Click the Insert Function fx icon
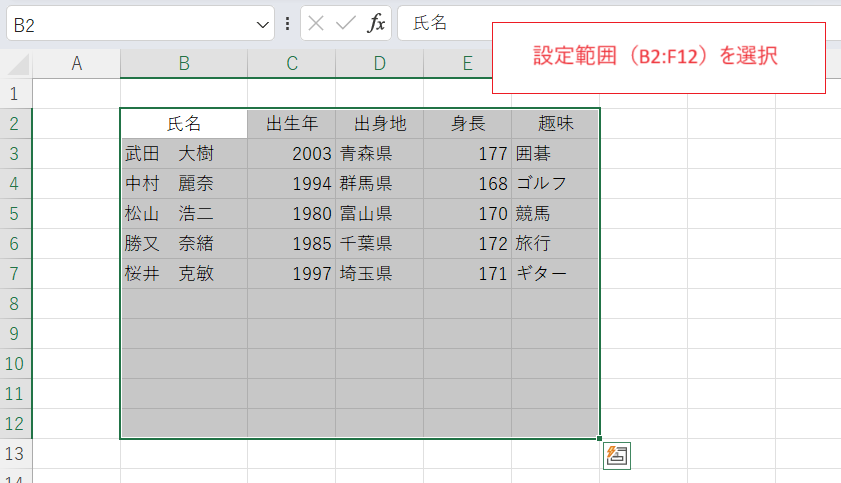The width and height of the screenshot is (841, 483). (376, 23)
